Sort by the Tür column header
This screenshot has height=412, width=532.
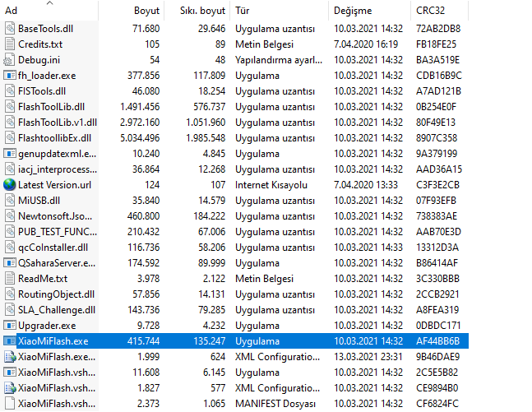click(x=280, y=10)
